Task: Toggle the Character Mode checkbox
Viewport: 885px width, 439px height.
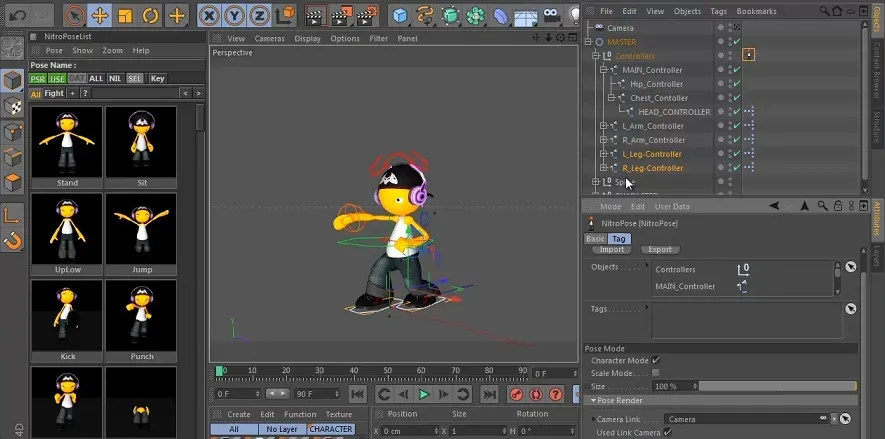Action: [x=656, y=360]
